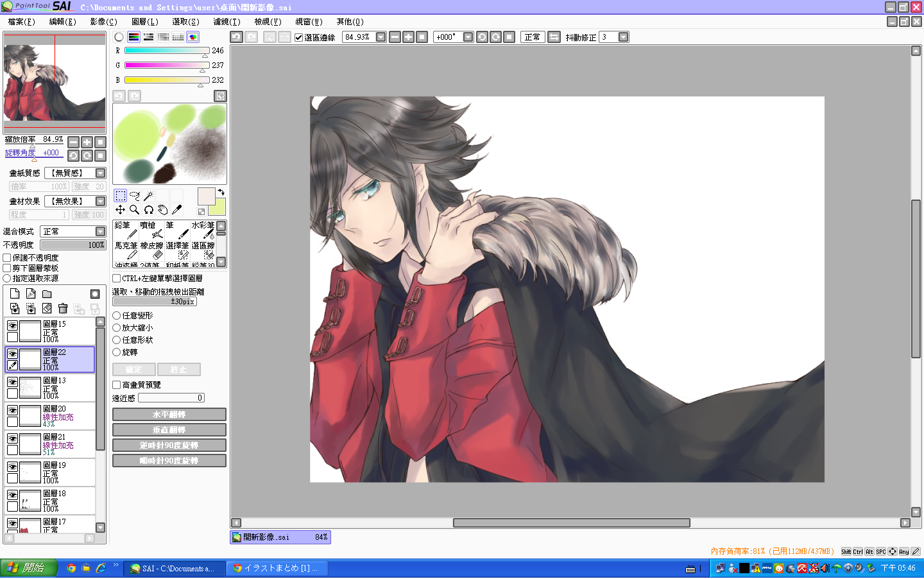924x579 pixels.
Task: Open the 圖層(L) menu
Action: [144, 22]
